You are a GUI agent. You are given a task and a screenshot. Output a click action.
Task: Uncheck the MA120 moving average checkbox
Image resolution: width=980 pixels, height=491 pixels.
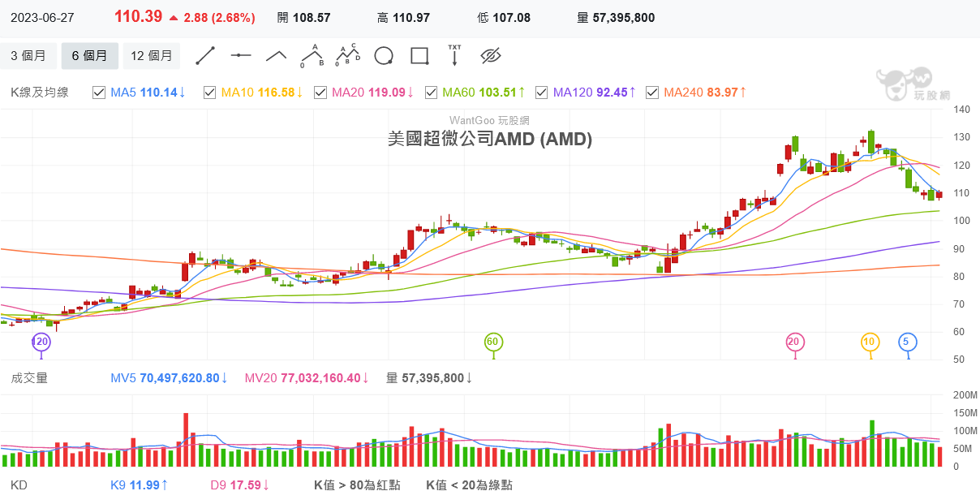pyautogui.click(x=541, y=93)
